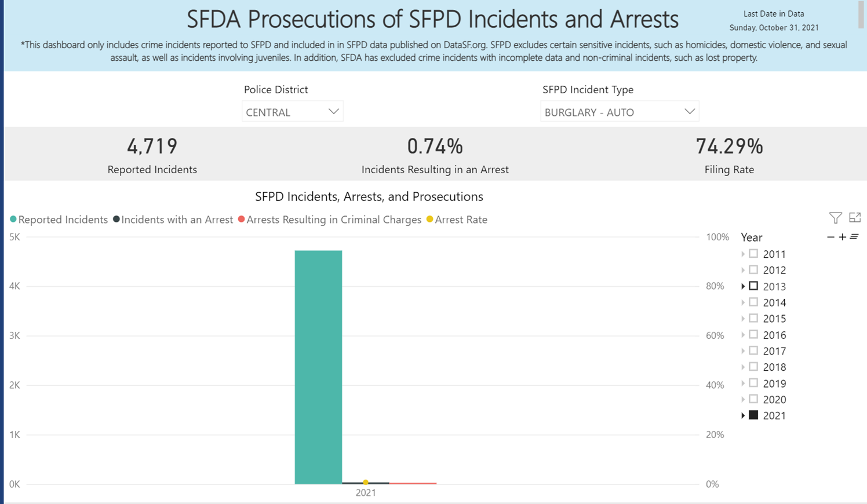Click the Arrest Rate legend entry
Viewport: 867px width, 504px height.
[457, 220]
